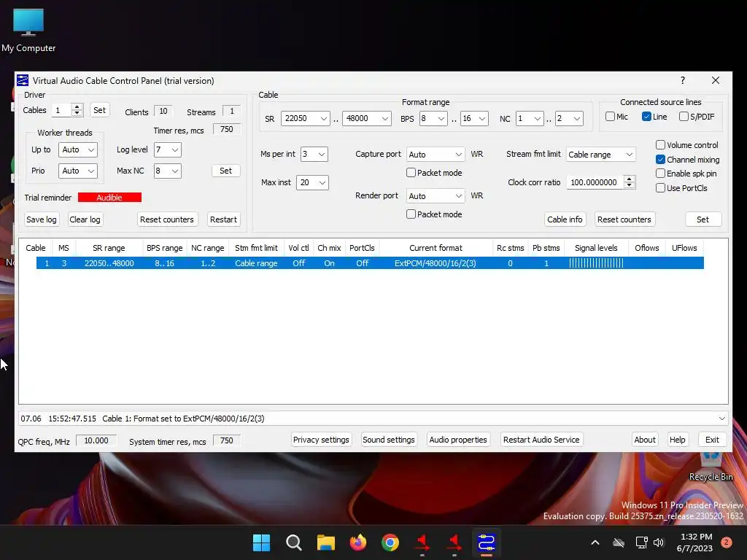
Task: Open worker threads Prio dropdown
Action: click(x=77, y=171)
